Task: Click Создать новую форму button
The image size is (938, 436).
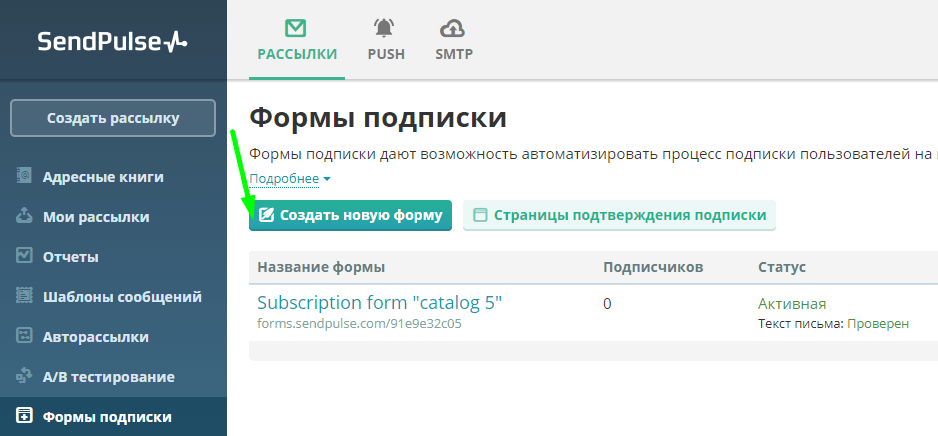Action: point(350,215)
